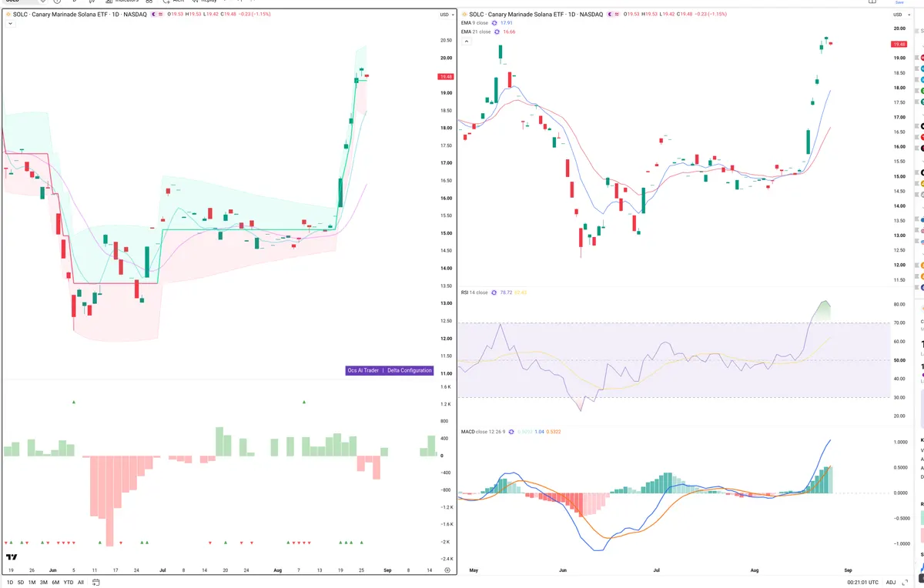The image size is (924, 588).
Task: Select the 5D time range
Action: (x=20, y=583)
